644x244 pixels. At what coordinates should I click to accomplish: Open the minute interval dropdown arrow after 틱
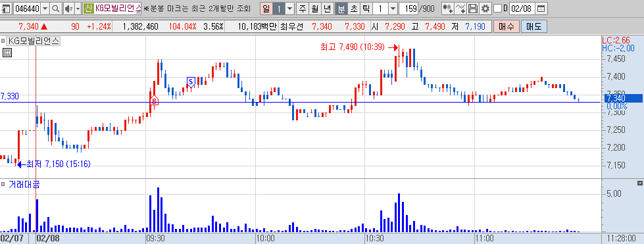(x=393, y=8)
